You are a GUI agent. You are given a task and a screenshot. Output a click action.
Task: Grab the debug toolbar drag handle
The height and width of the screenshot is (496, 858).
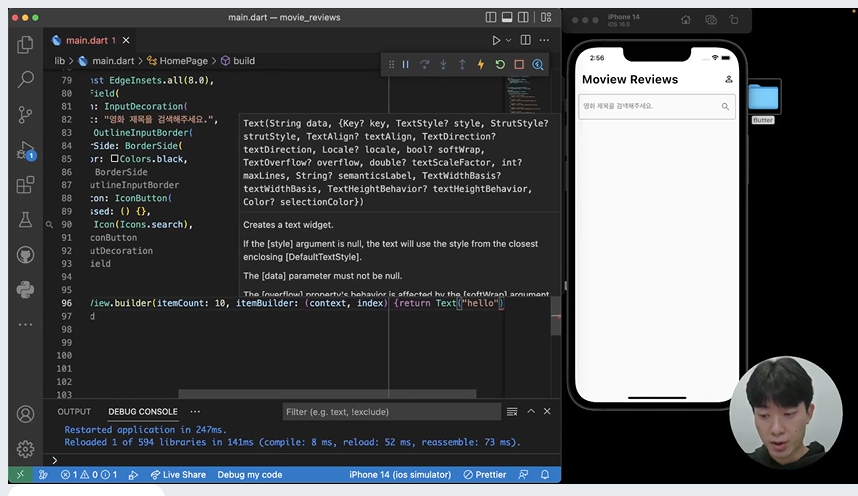[391, 65]
